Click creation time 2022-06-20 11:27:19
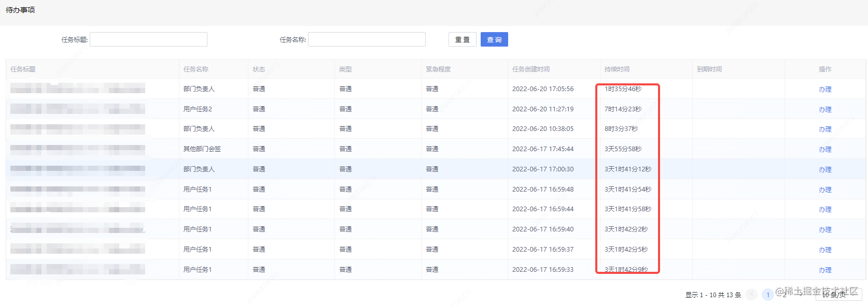This screenshot has height=306, width=868. (543, 109)
